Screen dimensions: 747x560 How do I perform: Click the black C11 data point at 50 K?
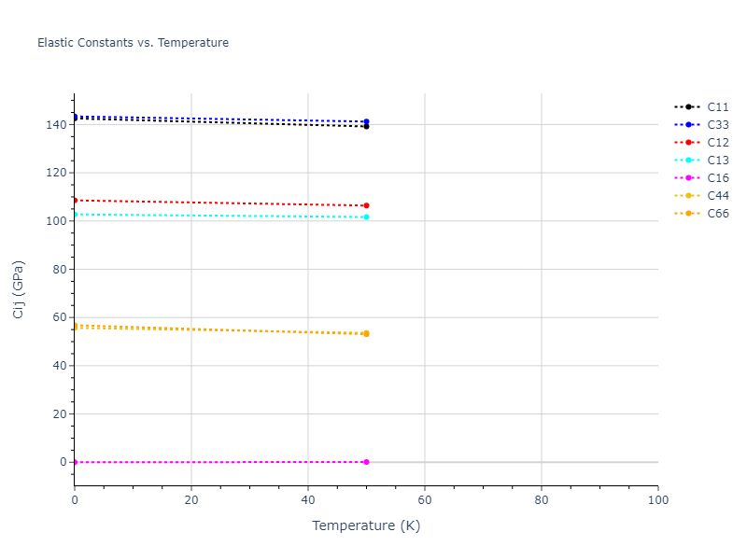366,127
